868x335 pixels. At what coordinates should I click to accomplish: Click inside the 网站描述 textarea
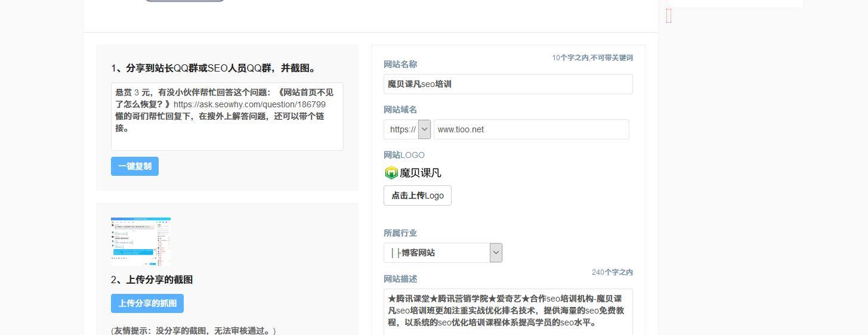click(x=508, y=312)
